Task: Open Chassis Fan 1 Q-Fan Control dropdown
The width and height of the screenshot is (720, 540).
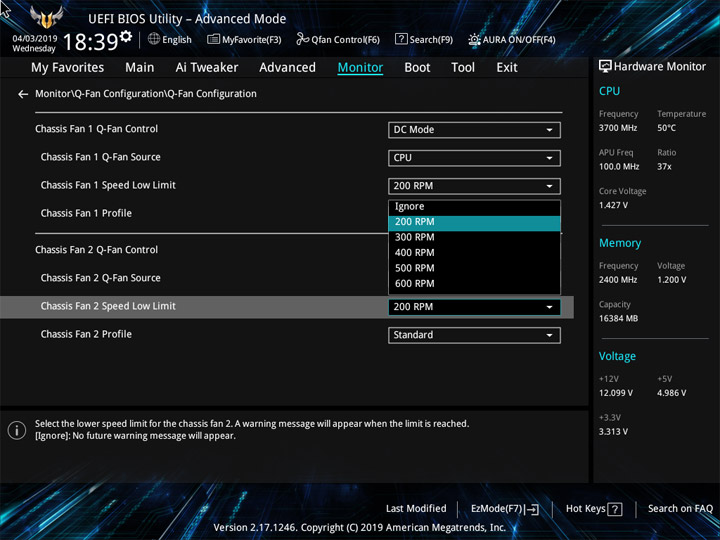Action: pyautogui.click(x=474, y=130)
